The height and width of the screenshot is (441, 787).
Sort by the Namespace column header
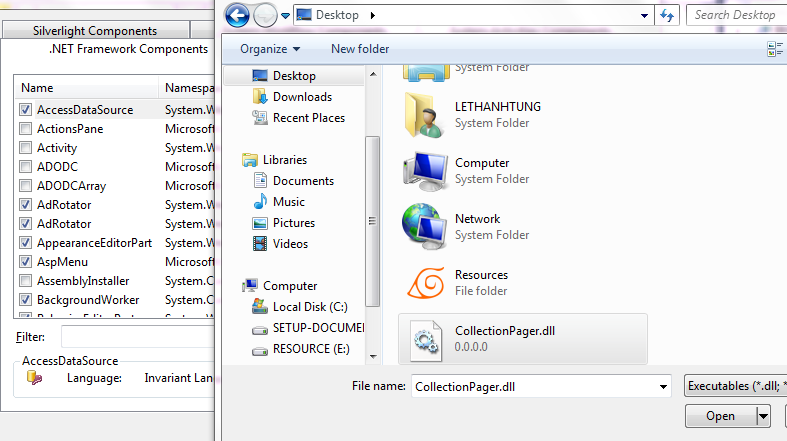pyautogui.click(x=187, y=88)
